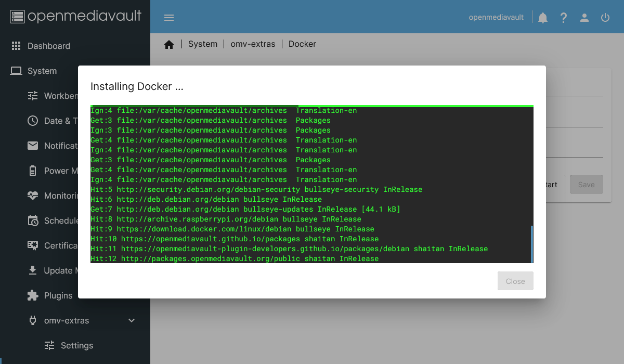Click the Certificates badge icon

(x=33, y=245)
